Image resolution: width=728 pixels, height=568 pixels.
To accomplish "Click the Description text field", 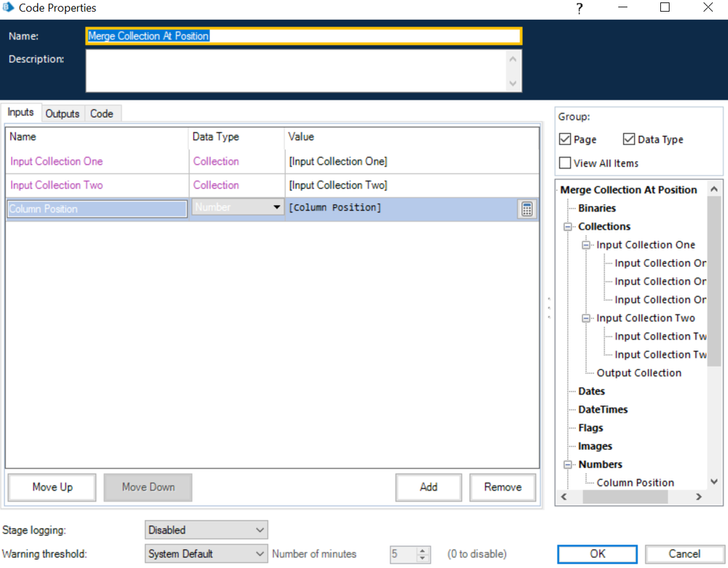I will point(295,71).
